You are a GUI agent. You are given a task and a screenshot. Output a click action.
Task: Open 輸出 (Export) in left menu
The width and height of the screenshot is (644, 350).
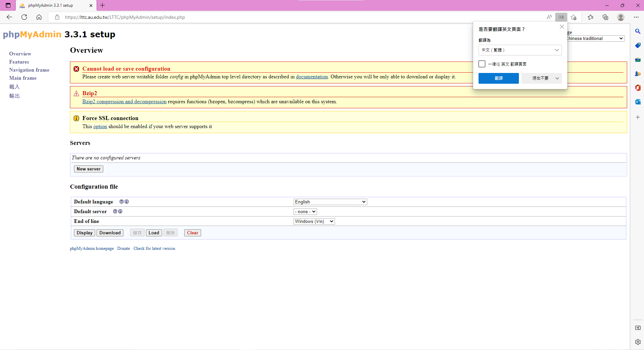point(14,96)
